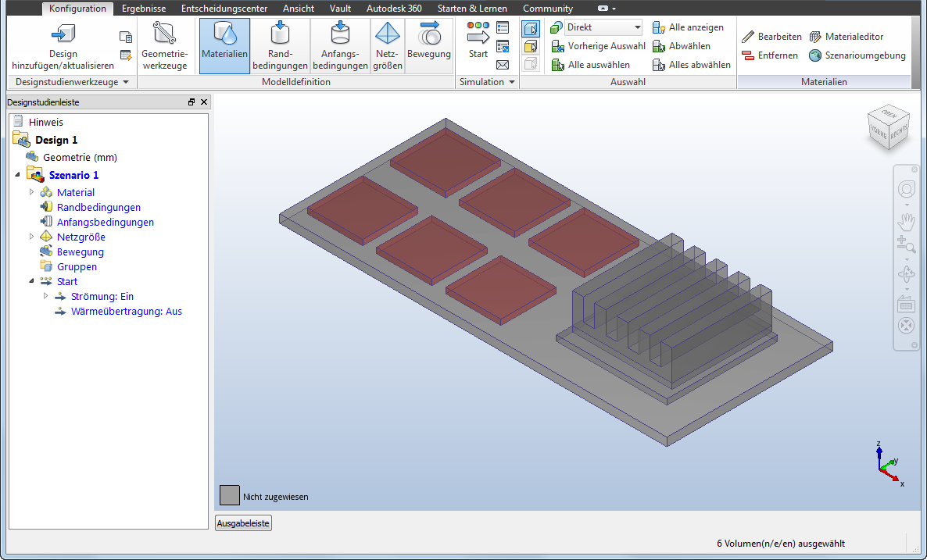The width and height of the screenshot is (927, 560).
Task: Expand the Simulation panel dropdown
Action: (x=512, y=82)
